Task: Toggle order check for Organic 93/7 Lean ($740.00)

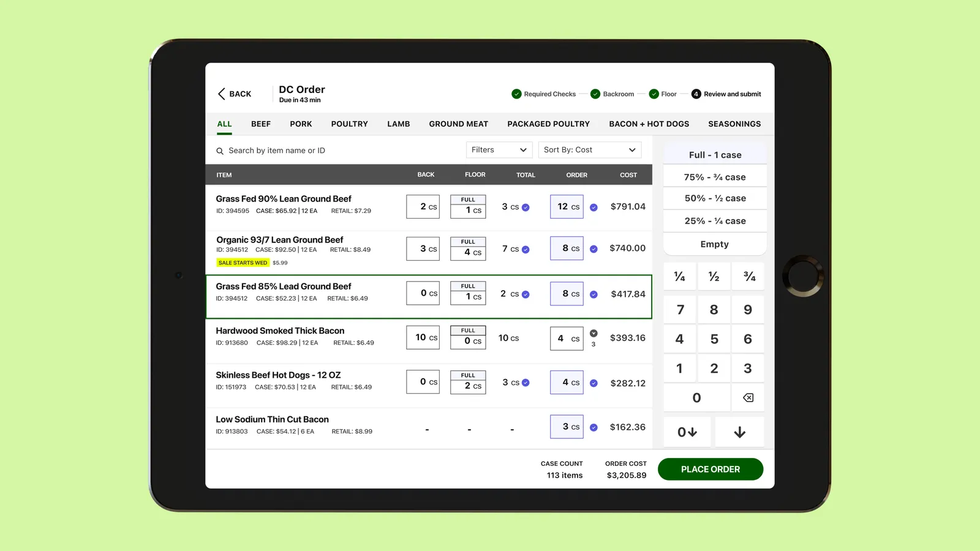Action: 594,249
